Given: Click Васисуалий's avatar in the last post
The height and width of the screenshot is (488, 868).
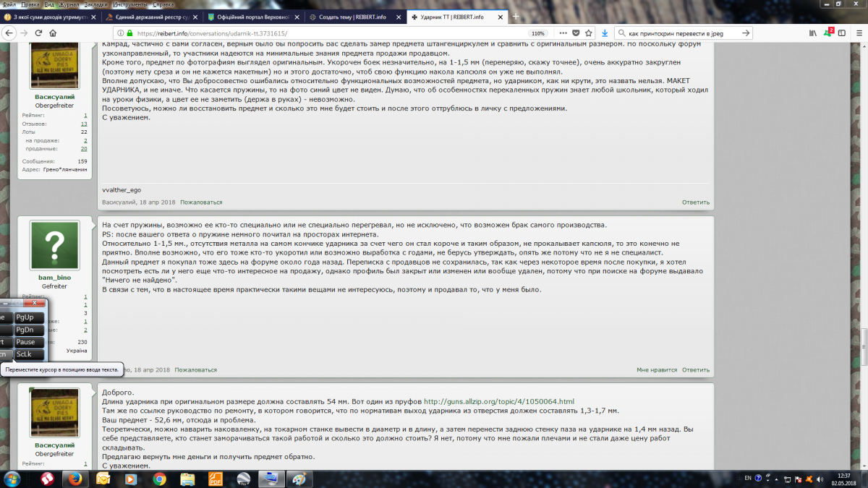Looking at the screenshot, I should click(54, 413).
